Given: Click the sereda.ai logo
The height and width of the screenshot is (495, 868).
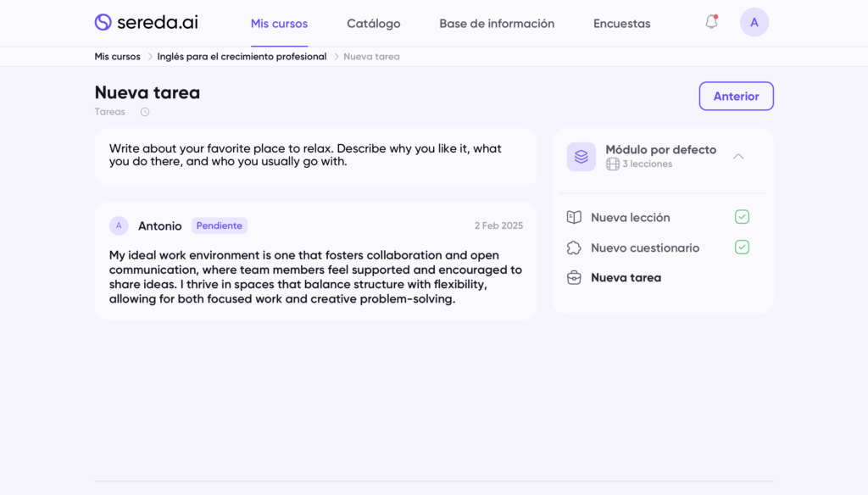Looking at the screenshot, I should tap(146, 23).
